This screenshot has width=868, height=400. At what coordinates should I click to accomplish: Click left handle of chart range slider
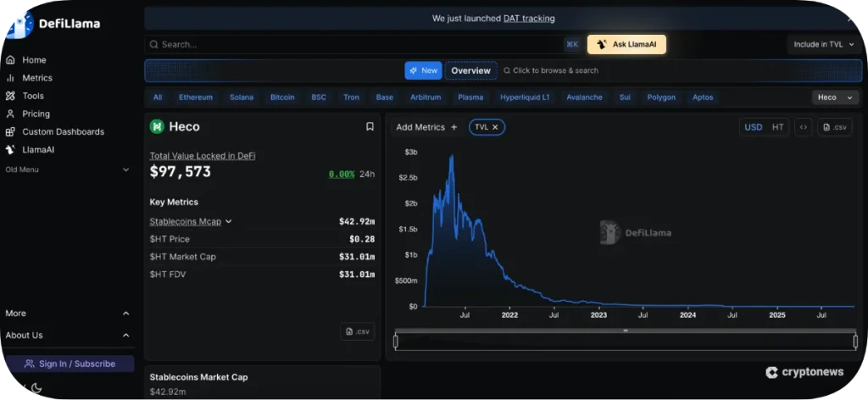point(395,342)
